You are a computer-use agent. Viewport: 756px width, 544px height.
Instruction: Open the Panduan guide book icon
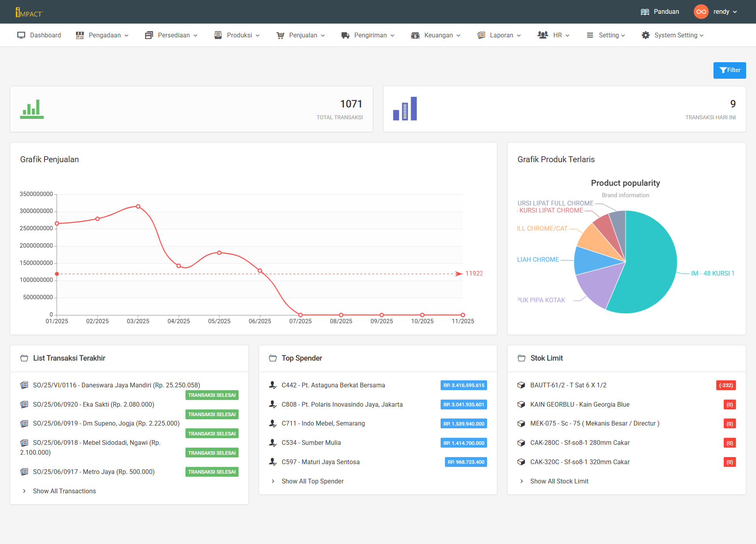pyautogui.click(x=645, y=12)
